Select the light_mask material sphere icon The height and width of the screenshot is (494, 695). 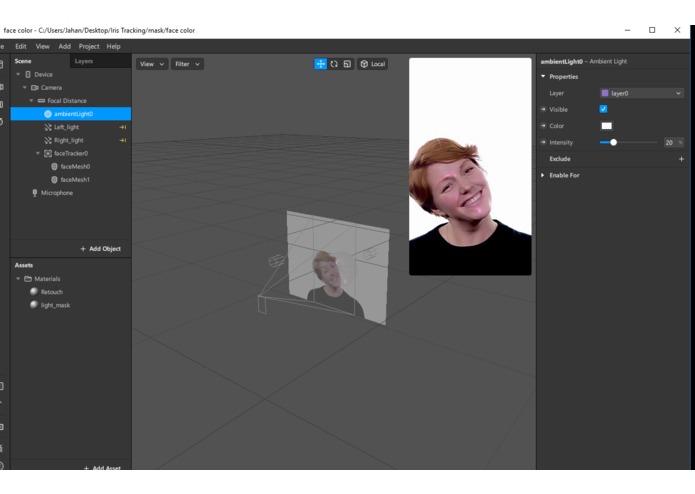pyautogui.click(x=34, y=305)
